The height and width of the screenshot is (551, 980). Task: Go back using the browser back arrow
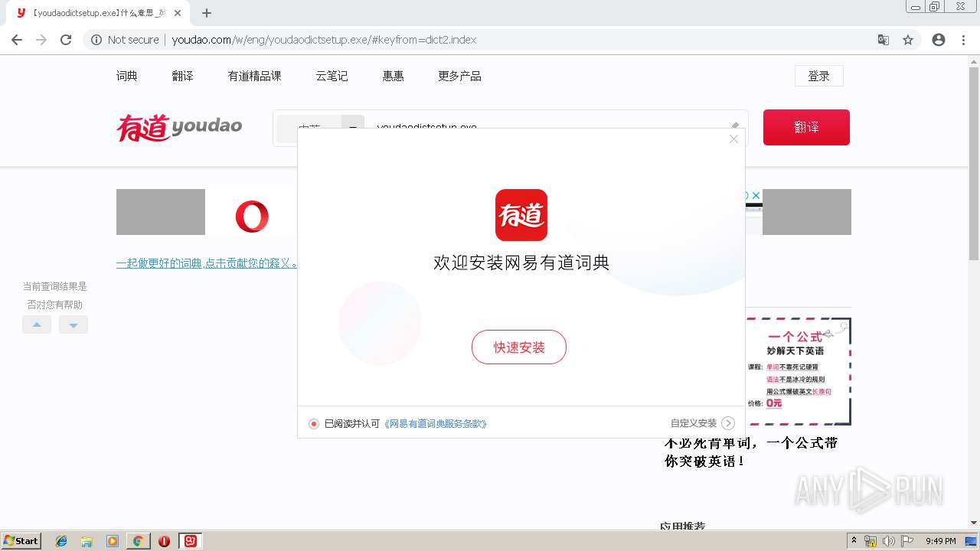17,40
